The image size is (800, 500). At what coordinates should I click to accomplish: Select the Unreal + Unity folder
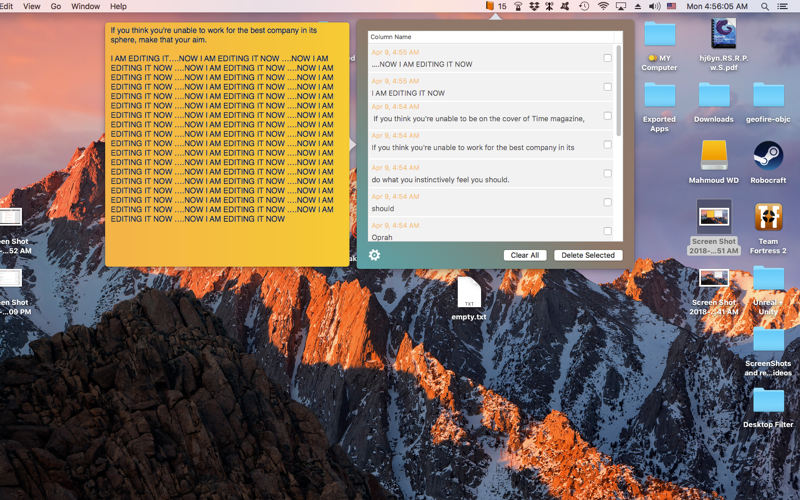pos(768,279)
